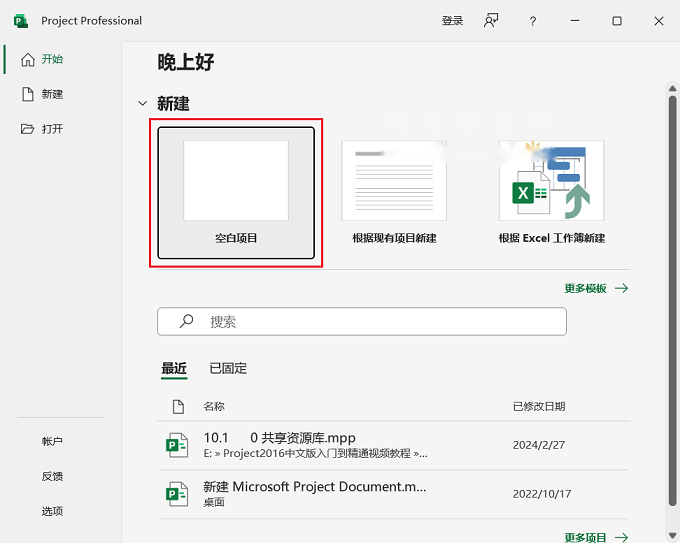Open 帐户 account page
This screenshot has height=543, width=680.
pyautogui.click(x=52, y=442)
